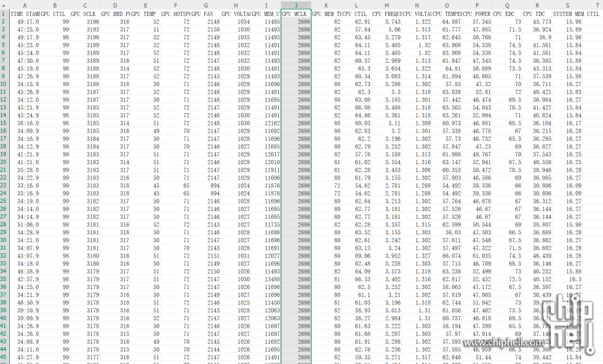Select the time stamp cell "38:16.0"

pyautogui.click(x=25, y=123)
